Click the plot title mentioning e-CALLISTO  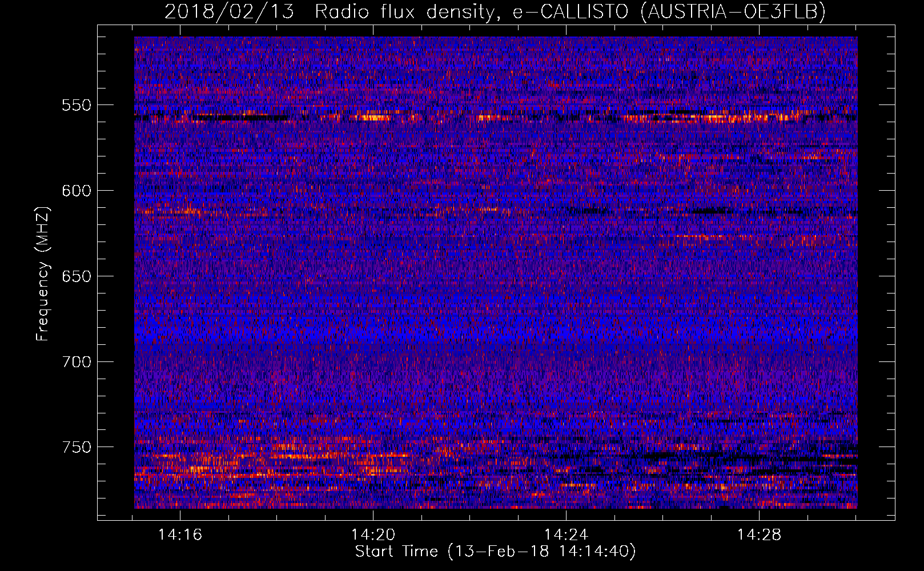(x=495, y=11)
